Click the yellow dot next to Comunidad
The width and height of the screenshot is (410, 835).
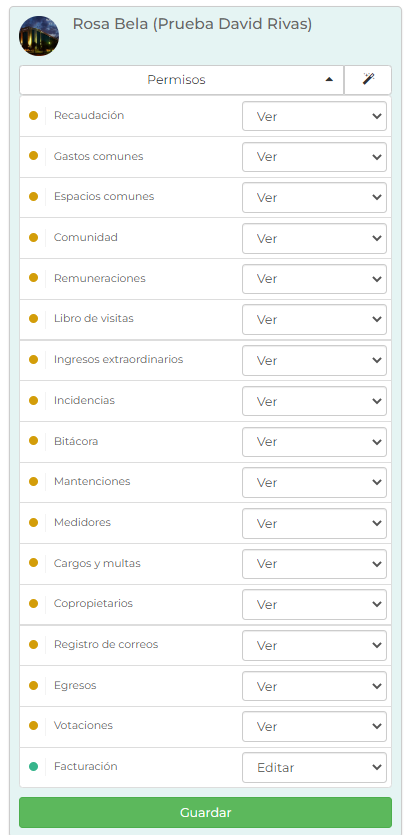[x=33, y=238]
